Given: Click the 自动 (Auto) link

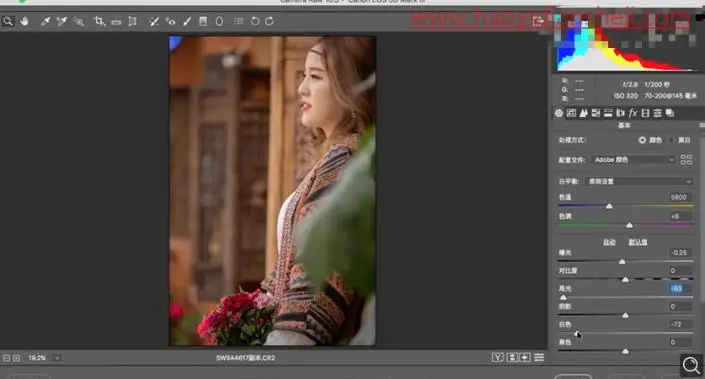Looking at the screenshot, I should click(x=609, y=242).
